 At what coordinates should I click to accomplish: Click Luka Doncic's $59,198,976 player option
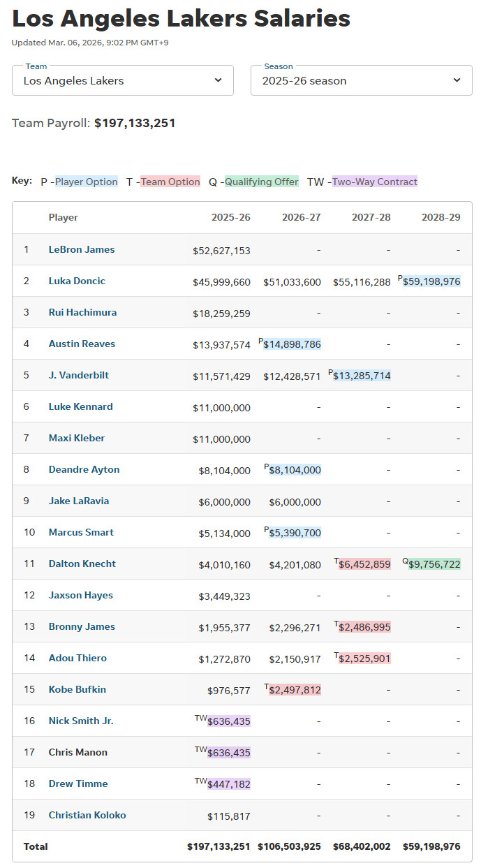click(x=431, y=281)
